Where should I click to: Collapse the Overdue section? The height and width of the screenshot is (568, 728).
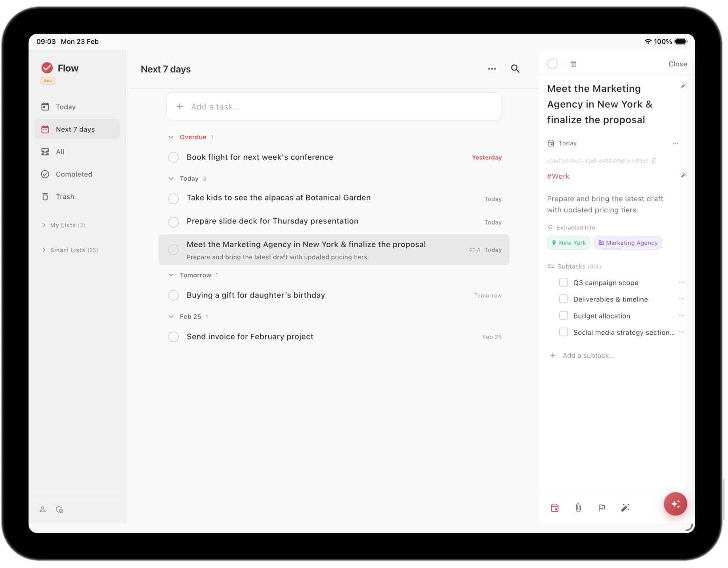(x=171, y=137)
